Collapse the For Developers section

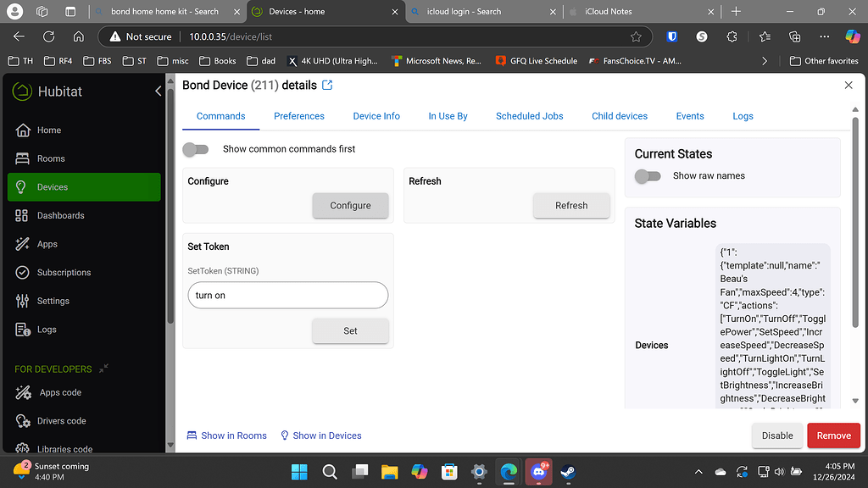tap(103, 369)
